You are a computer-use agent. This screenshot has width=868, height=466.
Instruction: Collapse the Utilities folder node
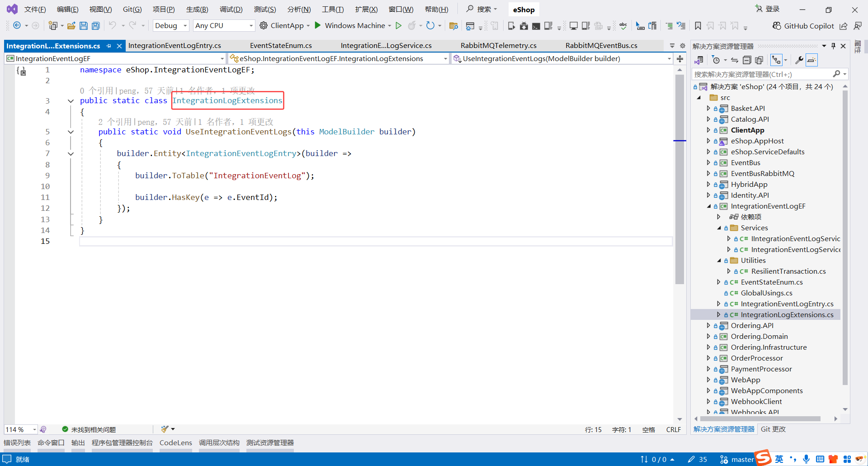[x=719, y=261]
